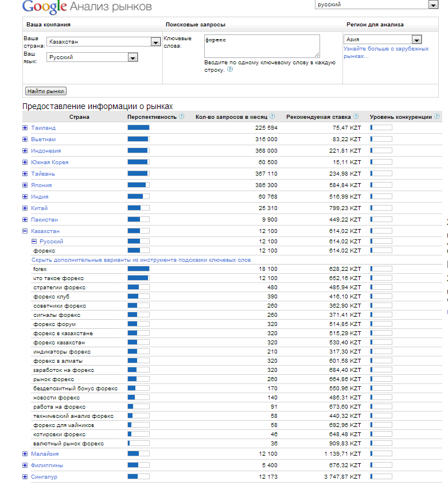Select the форекс для чайников keyword
448x485 pixels.
click(x=64, y=425)
